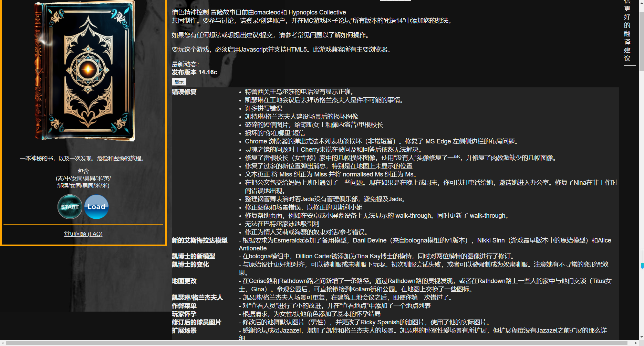Click the mysterious book cover image
Screen dimensions: 644x346
pos(85,71)
